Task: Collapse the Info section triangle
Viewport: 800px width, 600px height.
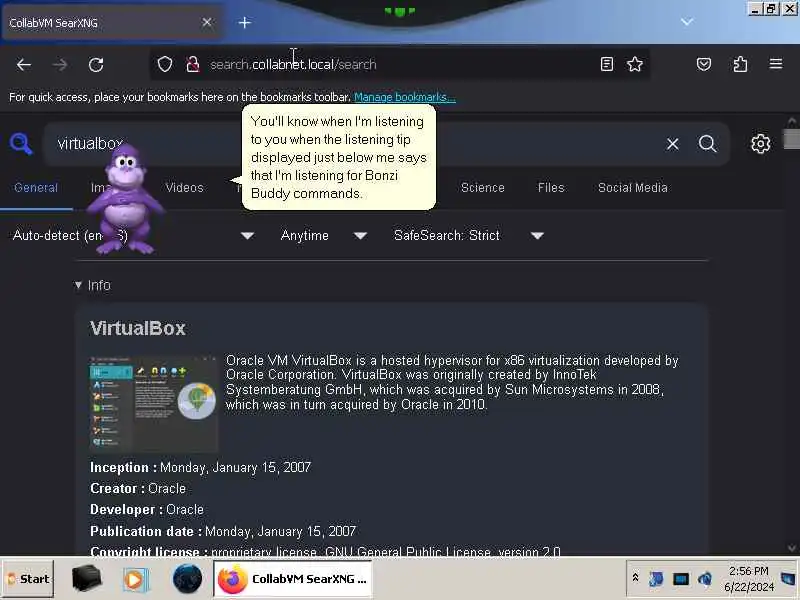Action: pos(78,285)
